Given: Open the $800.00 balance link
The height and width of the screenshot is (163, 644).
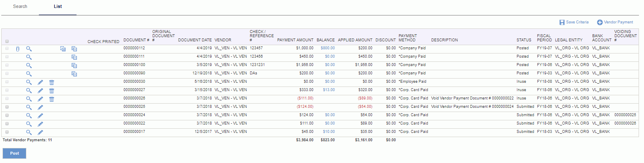Looking at the screenshot, I should pyautogui.click(x=327, y=48).
